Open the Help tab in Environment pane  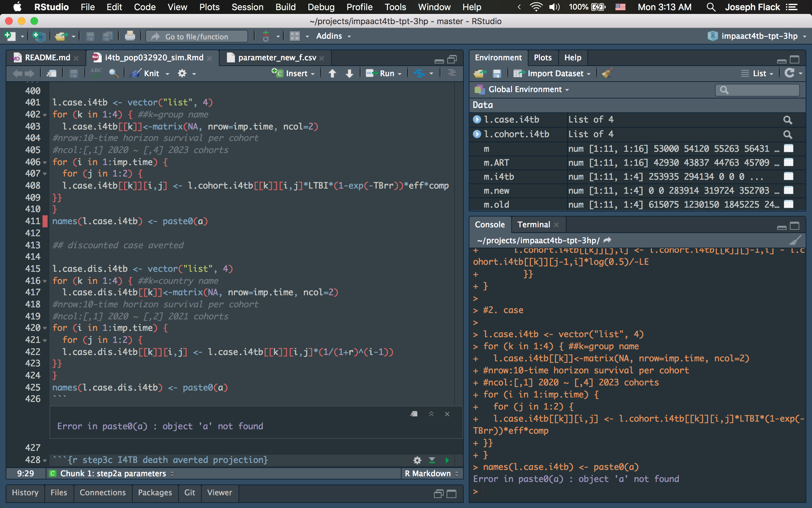(x=573, y=57)
